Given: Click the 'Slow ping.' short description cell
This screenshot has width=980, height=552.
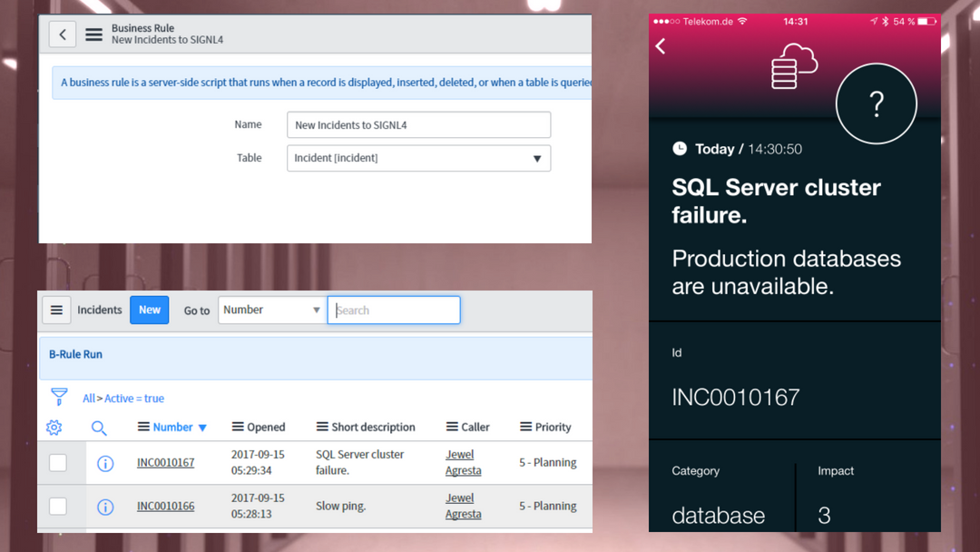Looking at the screenshot, I should tap(340, 507).
